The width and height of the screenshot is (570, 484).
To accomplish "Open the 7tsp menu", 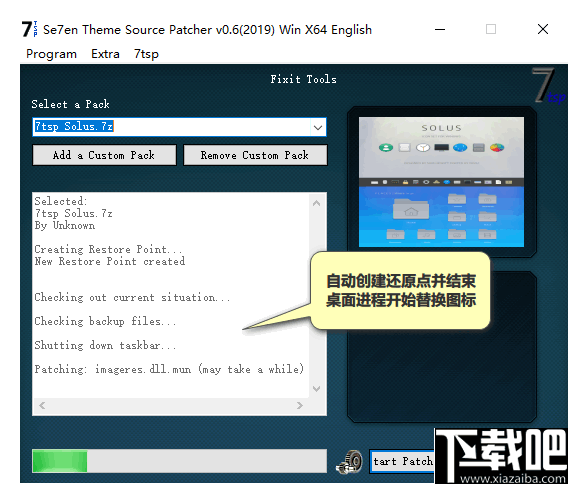I will pos(146,54).
